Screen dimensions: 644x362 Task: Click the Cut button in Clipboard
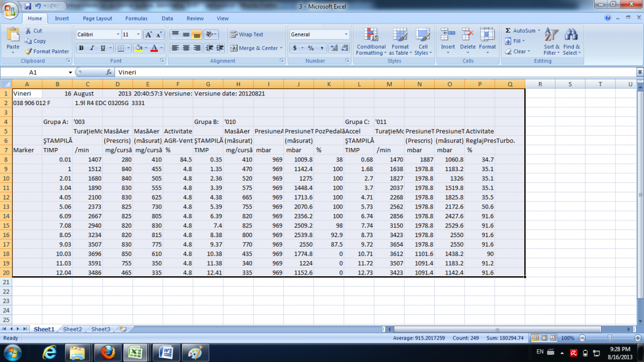(x=33, y=31)
